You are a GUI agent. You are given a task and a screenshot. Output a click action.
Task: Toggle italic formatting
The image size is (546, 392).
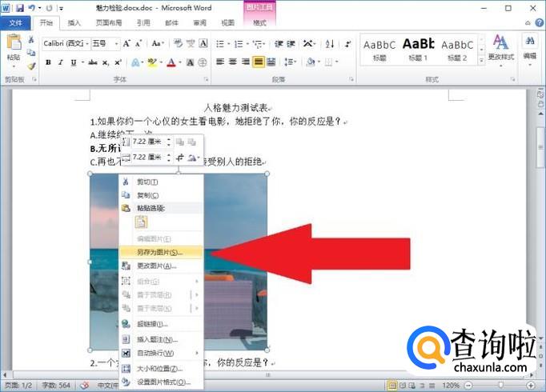[x=61, y=62]
